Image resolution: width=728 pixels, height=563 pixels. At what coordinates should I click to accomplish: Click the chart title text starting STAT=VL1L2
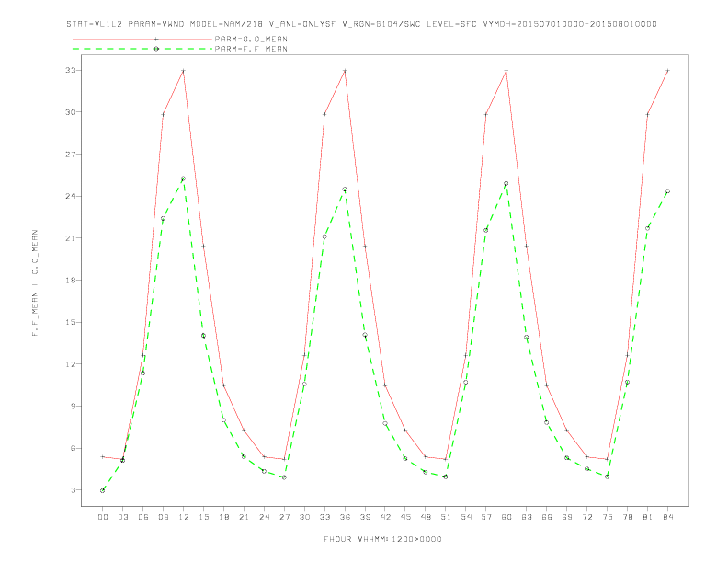tap(361, 24)
